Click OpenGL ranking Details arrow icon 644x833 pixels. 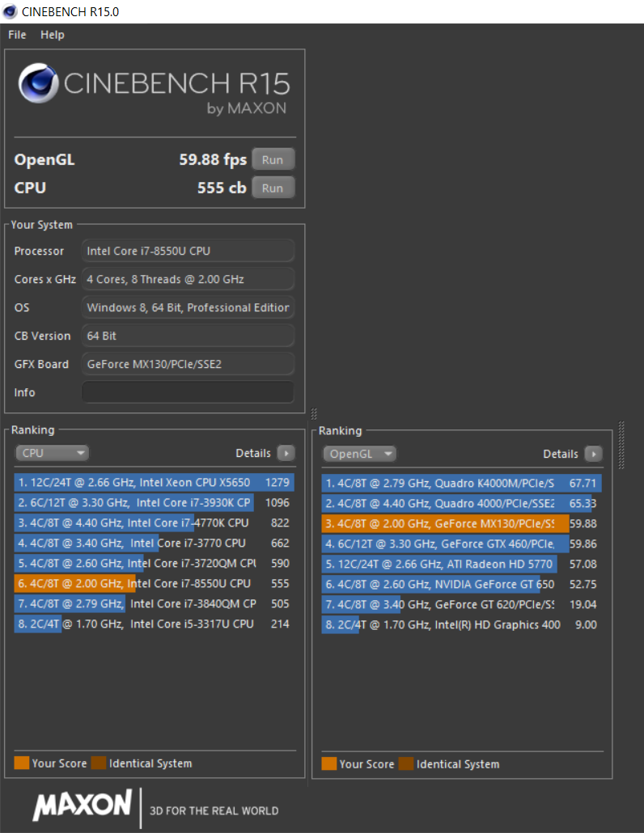point(593,455)
